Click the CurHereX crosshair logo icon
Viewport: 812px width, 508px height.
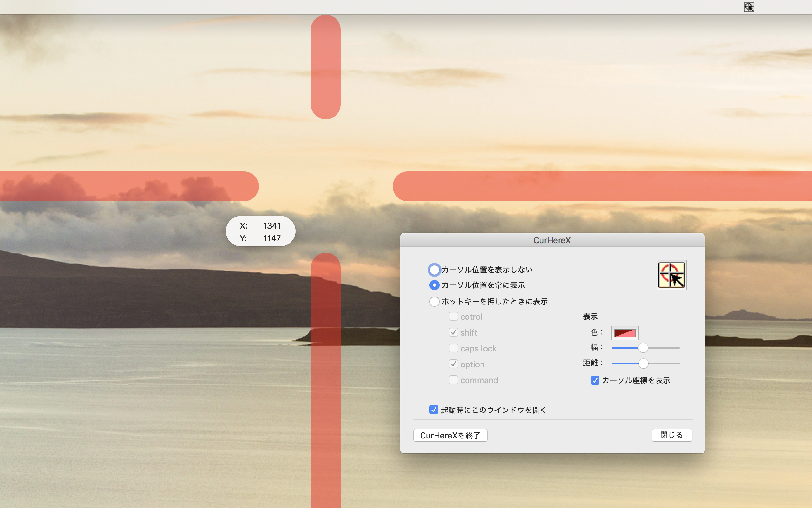coord(671,275)
